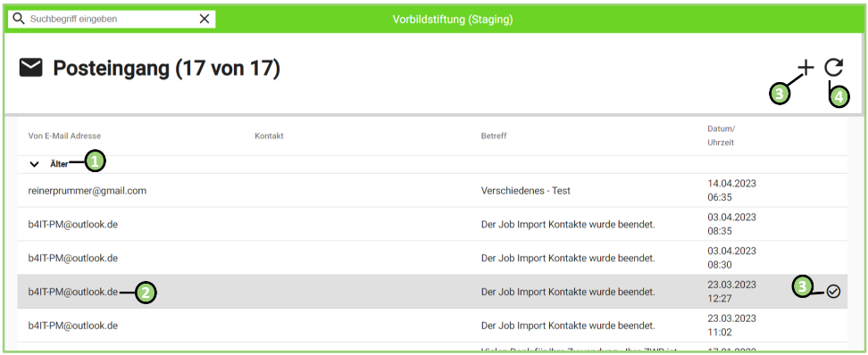868x355 pixels.
Task: Click the Job Import subject of the 03.04.2023 08:35 mail
Action: point(569,224)
